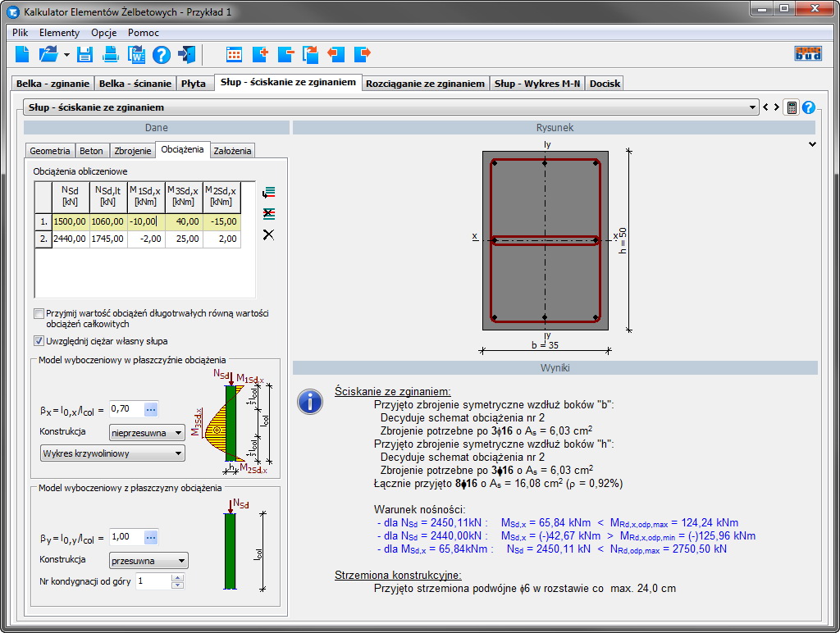
Task: Select NSd cell 1500,00 in row 1
Action: pyautogui.click(x=71, y=221)
